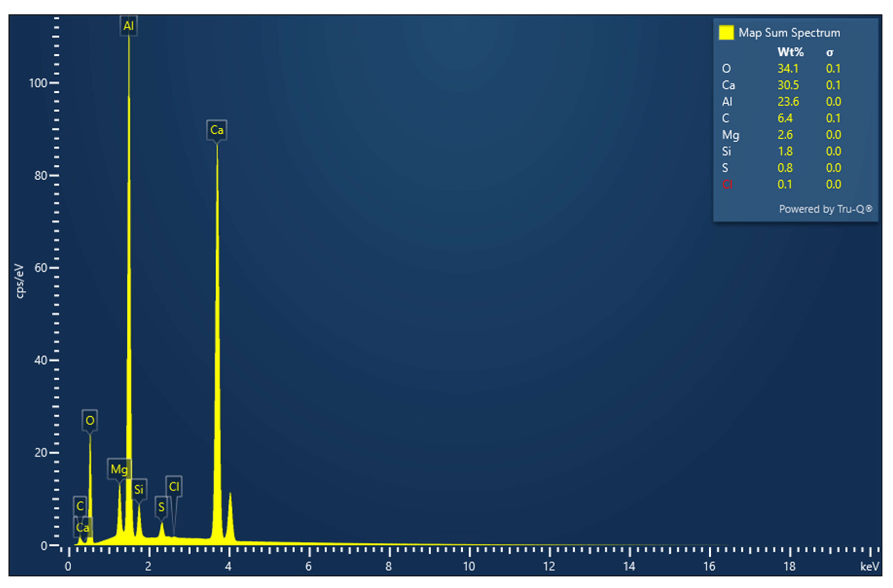
Task: Click the Map Sum Spectrum legend title
Action: 789,33
